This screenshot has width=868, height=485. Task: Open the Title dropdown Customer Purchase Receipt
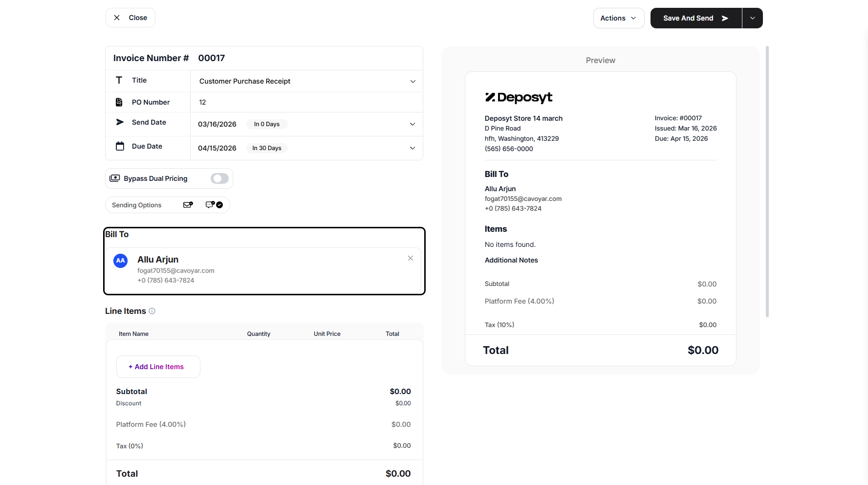tap(306, 81)
